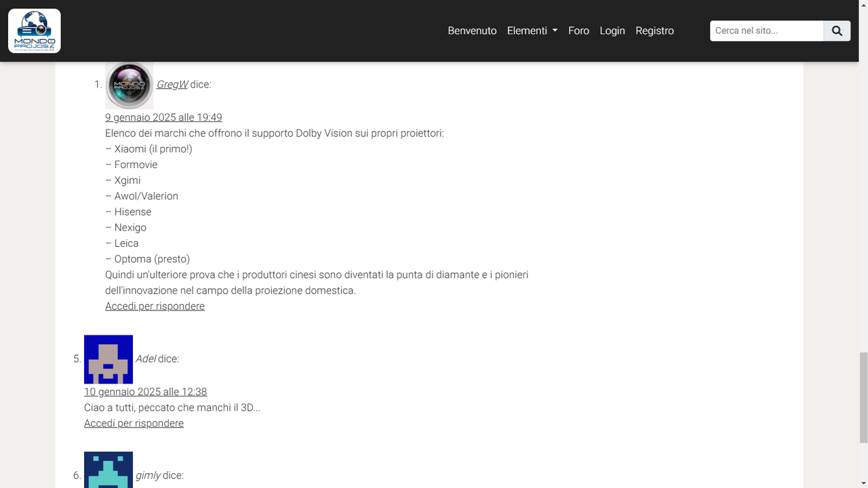
Task: Click the '– Hisense' list line
Action: [128, 211]
